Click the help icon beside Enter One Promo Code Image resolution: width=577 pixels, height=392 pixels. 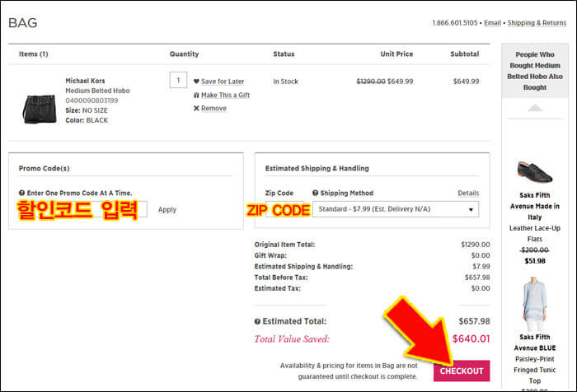click(x=21, y=193)
